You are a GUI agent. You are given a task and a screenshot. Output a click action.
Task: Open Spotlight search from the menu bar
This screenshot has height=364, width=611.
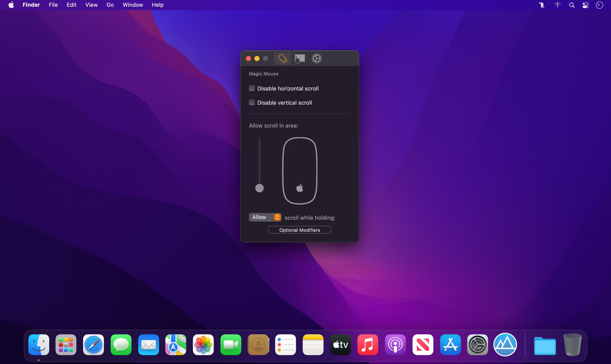[x=572, y=5]
